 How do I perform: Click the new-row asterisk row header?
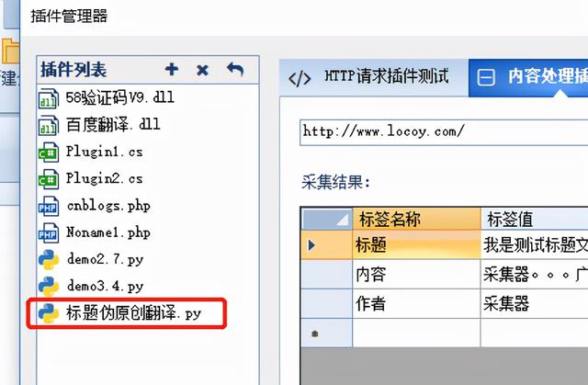tap(327, 333)
